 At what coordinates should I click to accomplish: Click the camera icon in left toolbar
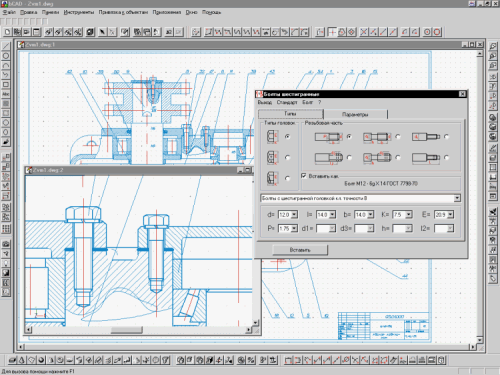coord(6,244)
